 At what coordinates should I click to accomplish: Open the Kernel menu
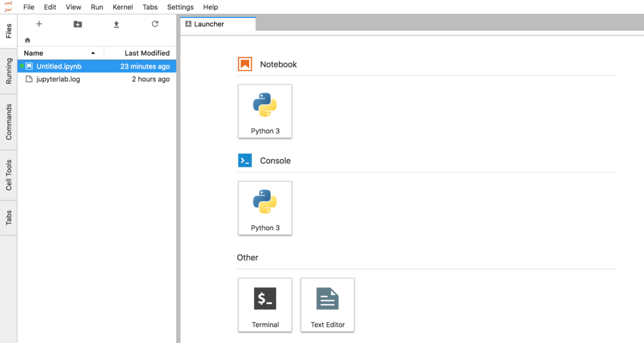pos(123,7)
